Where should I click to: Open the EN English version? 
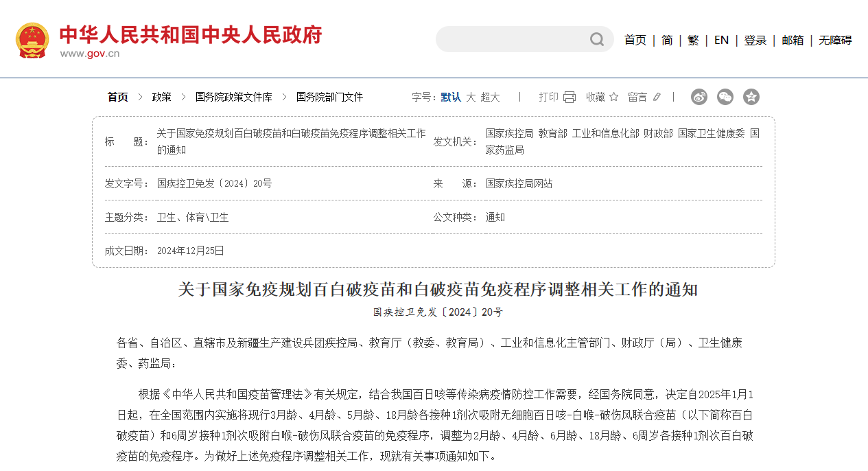tap(721, 40)
